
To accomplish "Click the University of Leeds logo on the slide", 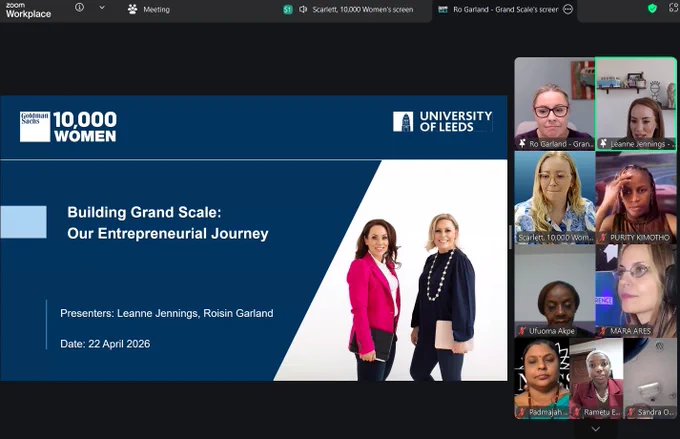I will coord(442,121).
